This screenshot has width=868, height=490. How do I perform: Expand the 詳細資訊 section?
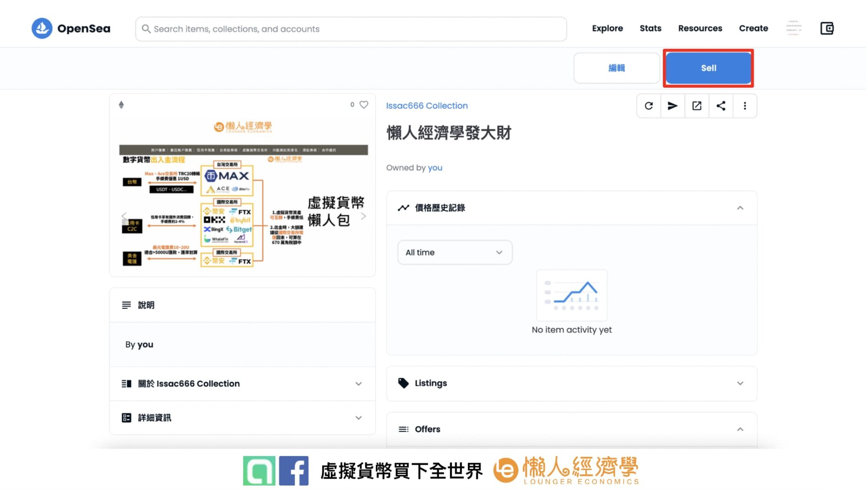pyautogui.click(x=358, y=417)
